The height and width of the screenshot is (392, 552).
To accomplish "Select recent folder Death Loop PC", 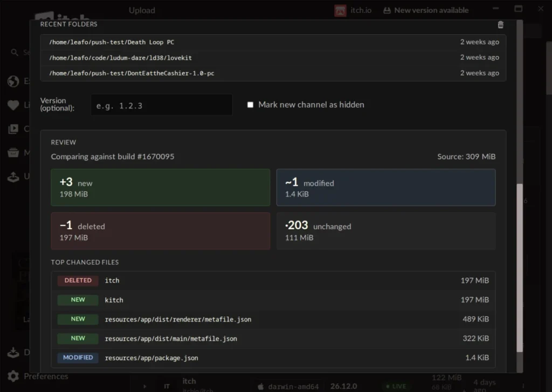I will [x=273, y=42].
